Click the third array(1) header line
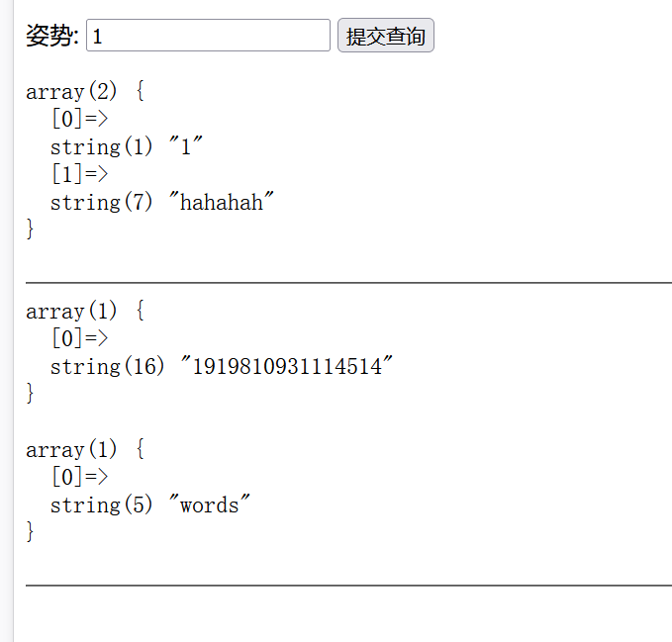Image resolution: width=672 pixels, height=642 pixels. pyautogui.click(x=85, y=449)
